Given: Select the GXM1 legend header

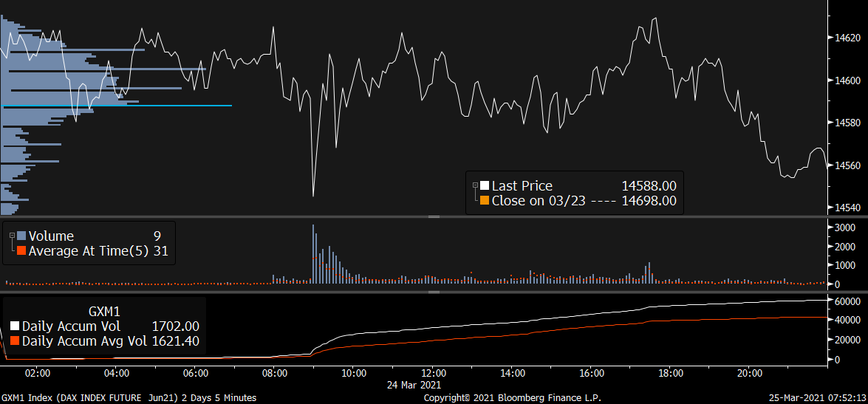Looking at the screenshot, I should click(x=104, y=312).
